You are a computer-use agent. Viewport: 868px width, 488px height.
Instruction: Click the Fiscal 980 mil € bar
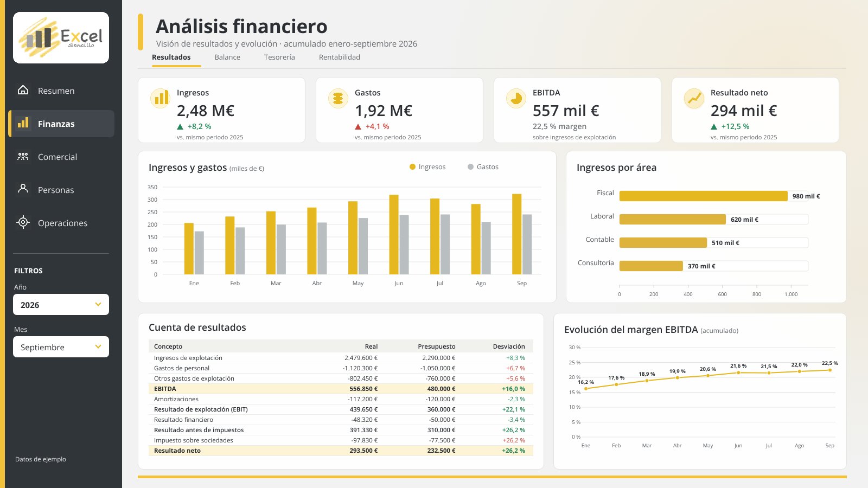(703, 196)
